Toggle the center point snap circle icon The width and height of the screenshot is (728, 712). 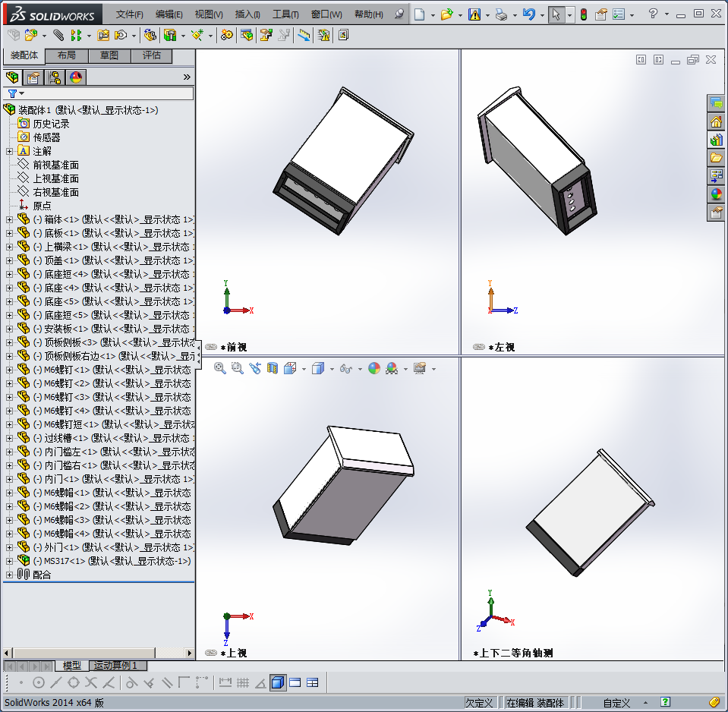click(x=39, y=682)
